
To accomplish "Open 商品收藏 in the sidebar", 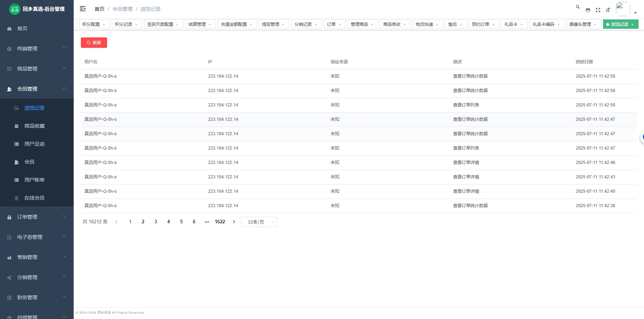I will click(34, 126).
